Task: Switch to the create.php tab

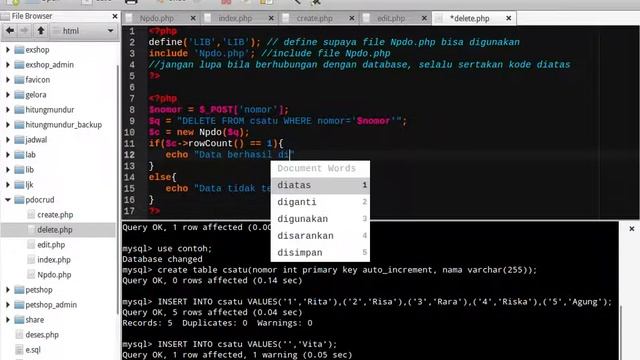Action: [314, 18]
